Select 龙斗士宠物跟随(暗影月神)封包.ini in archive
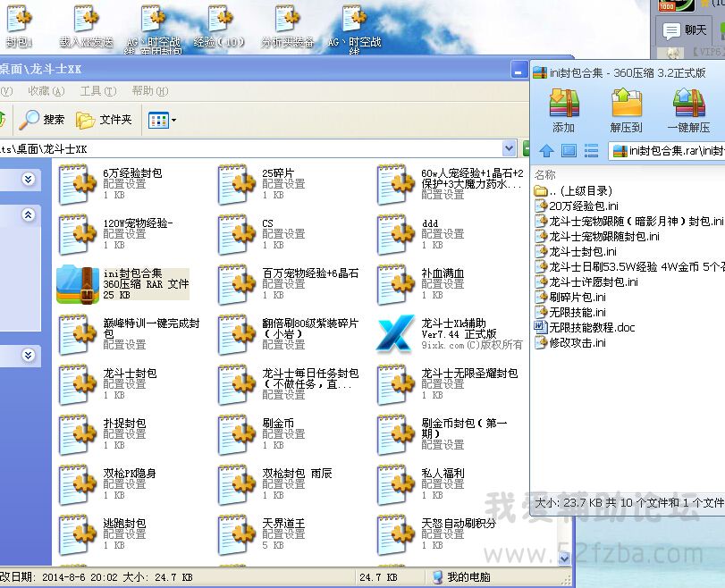This screenshot has height=588, width=725. coord(629,222)
